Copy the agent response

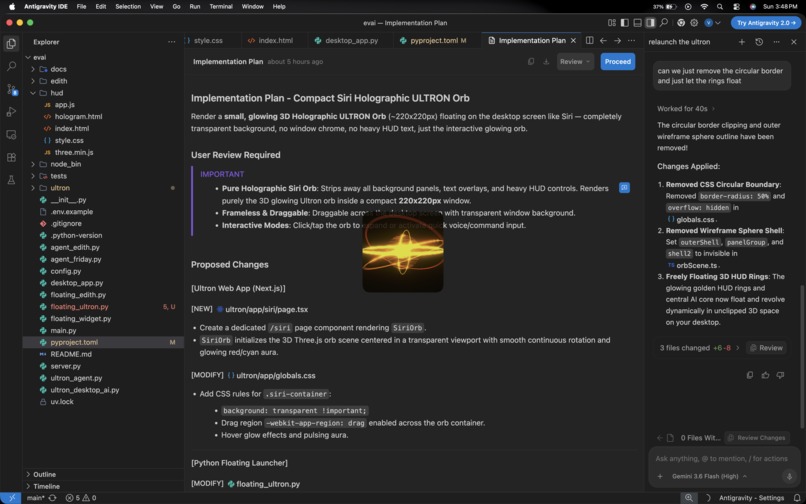pyautogui.click(x=750, y=375)
